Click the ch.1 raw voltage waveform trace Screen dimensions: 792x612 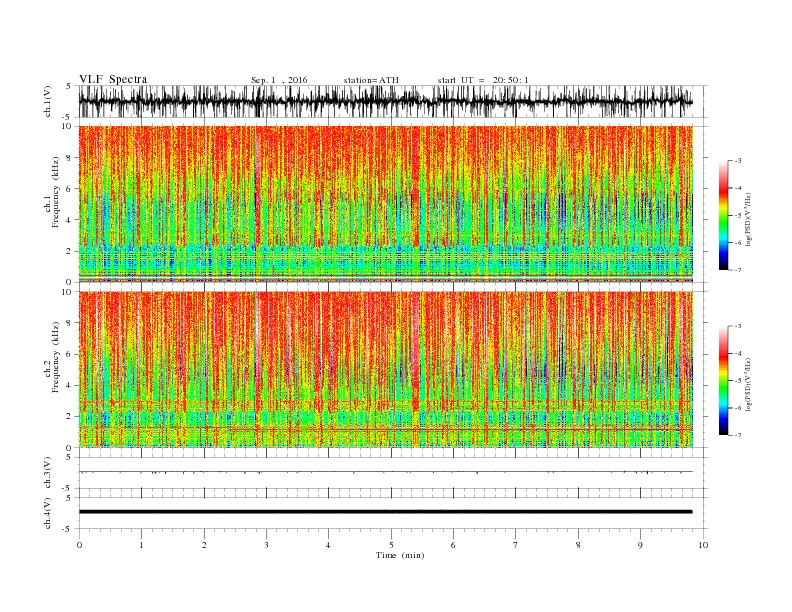pyautogui.click(x=385, y=101)
